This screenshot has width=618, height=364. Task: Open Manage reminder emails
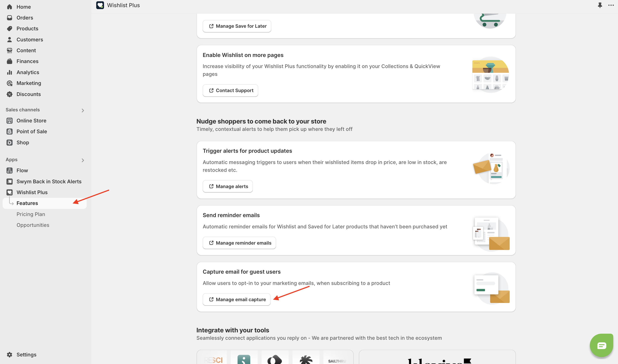[x=239, y=243]
